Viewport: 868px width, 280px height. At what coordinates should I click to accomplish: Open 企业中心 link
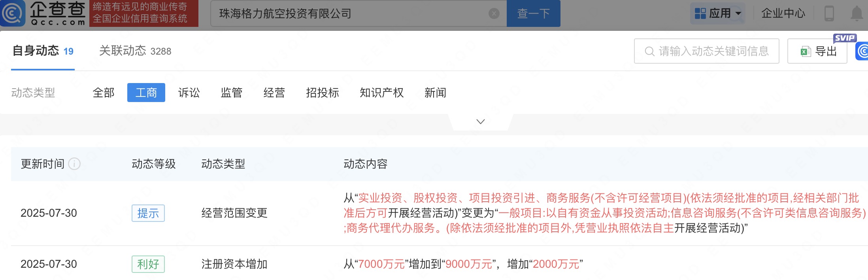[783, 13]
